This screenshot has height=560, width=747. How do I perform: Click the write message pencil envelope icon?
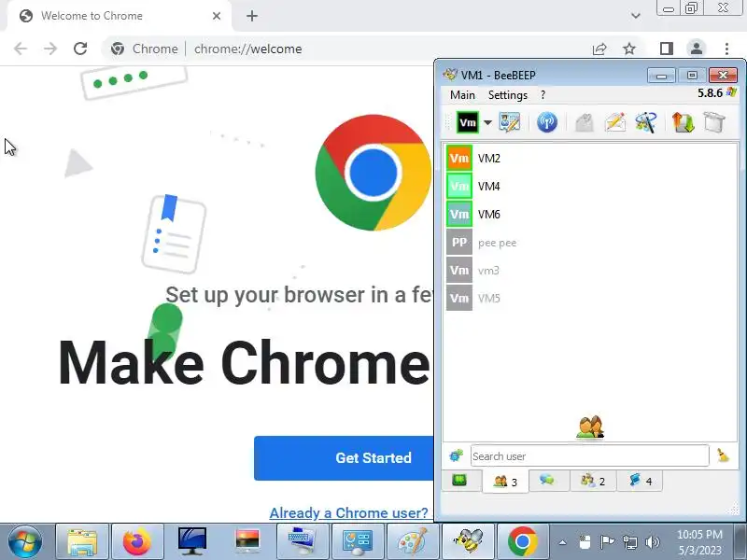[615, 122]
